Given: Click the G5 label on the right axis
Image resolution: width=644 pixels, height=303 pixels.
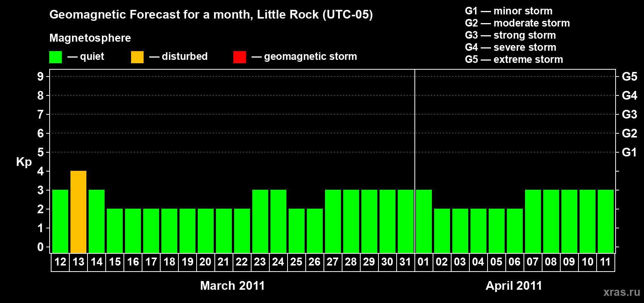Looking at the screenshot, I should tap(630, 77).
